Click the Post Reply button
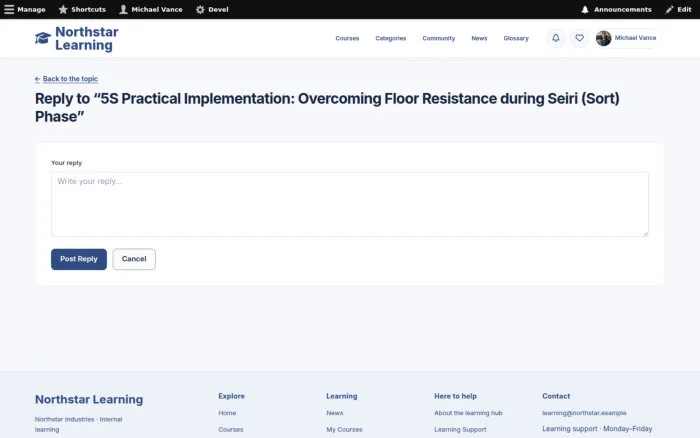Image resolution: width=700 pixels, height=438 pixels. 79,259
